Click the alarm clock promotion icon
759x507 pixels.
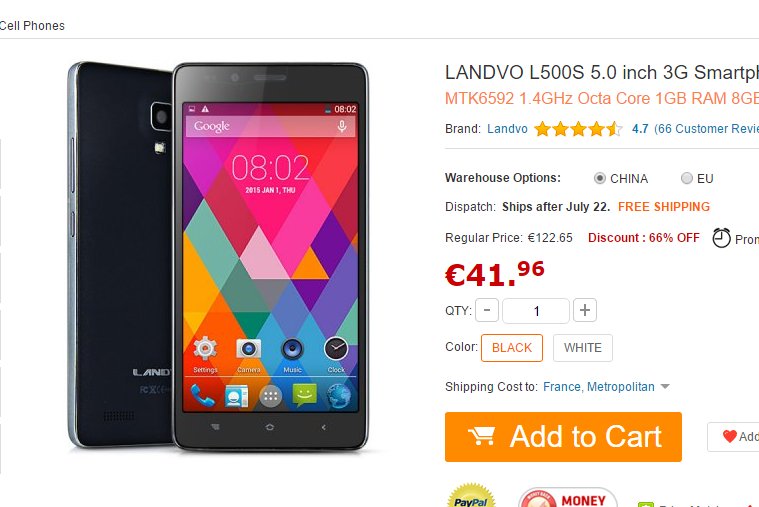click(x=721, y=238)
